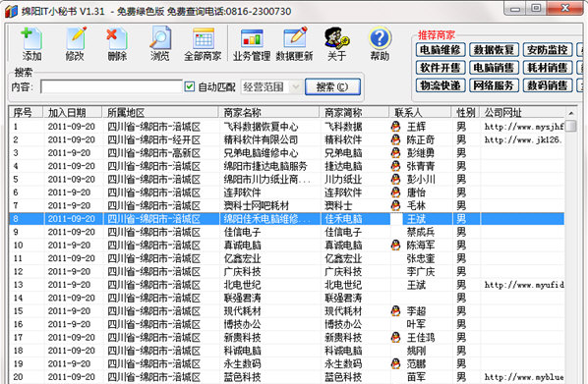Screen dimensions: 588x384
Task: Click the QQ icon beside 王辉
Action: [395, 127]
